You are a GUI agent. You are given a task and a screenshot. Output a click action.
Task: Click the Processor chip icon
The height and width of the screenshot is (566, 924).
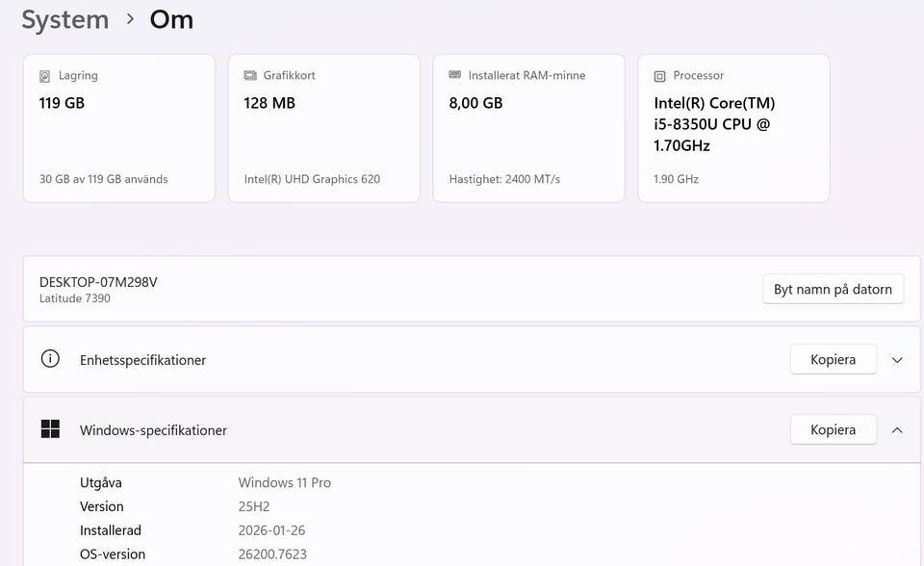point(660,76)
